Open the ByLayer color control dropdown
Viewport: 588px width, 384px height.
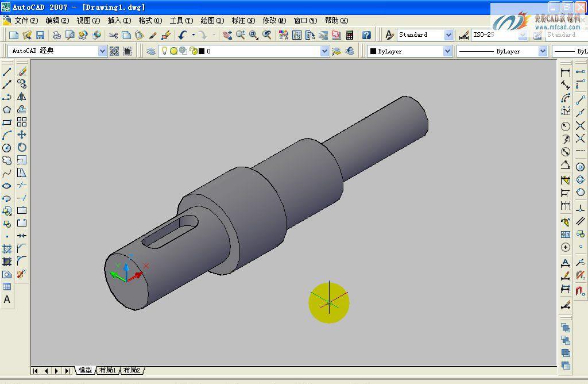(447, 51)
